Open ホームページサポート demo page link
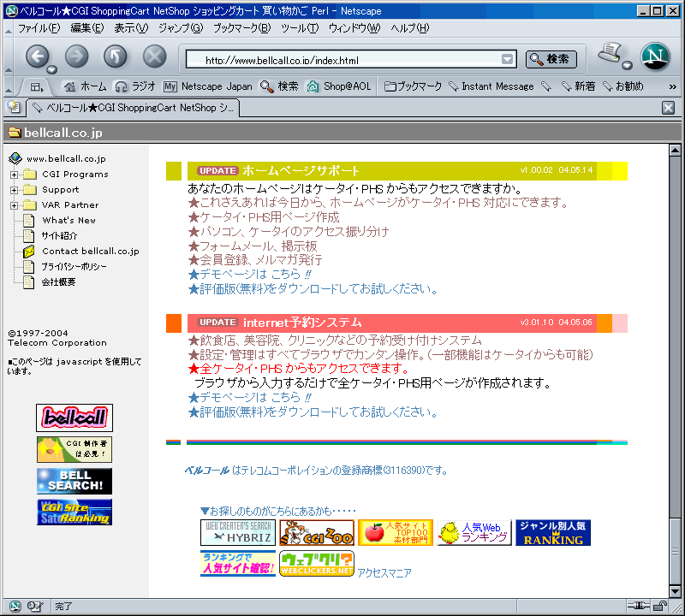Screen dimensions: 685x616 pos(250,274)
